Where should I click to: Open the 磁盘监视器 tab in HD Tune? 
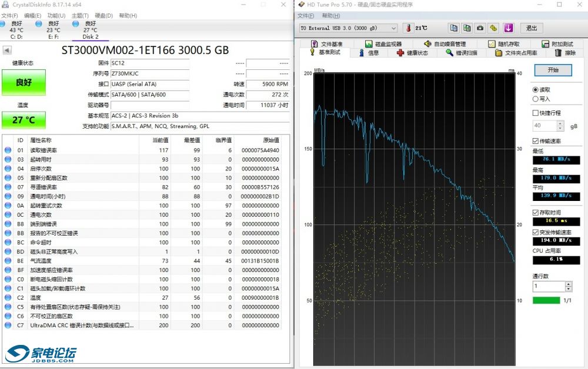click(383, 44)
